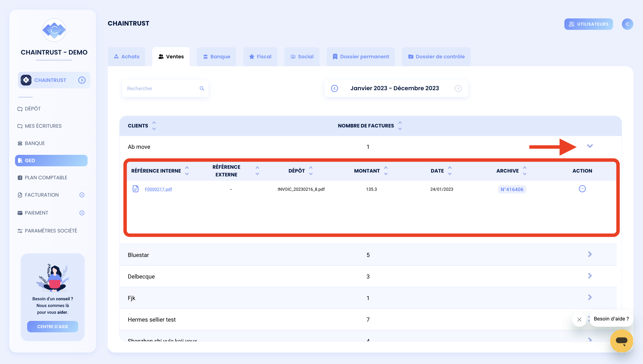Click DÉPÔT folder icon in sidebar

tap(20, 109)
